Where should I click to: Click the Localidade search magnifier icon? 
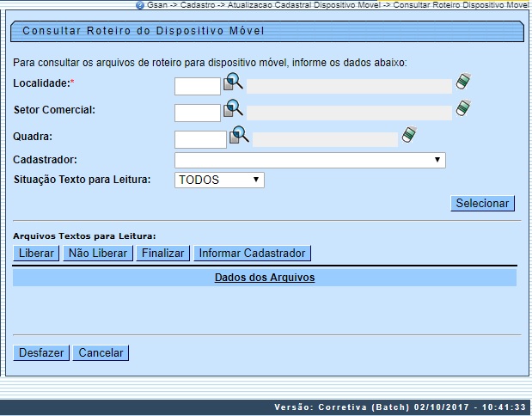(233, 83)
